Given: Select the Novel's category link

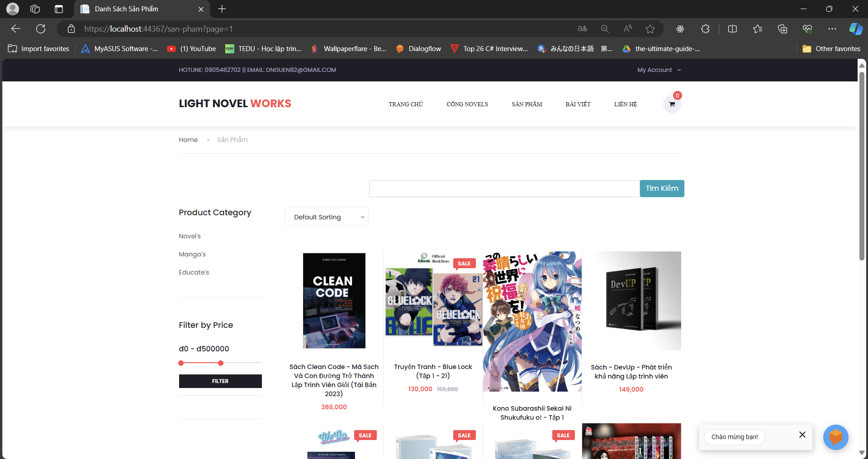Looking at the screenshot, I should (x=190, y=236).
